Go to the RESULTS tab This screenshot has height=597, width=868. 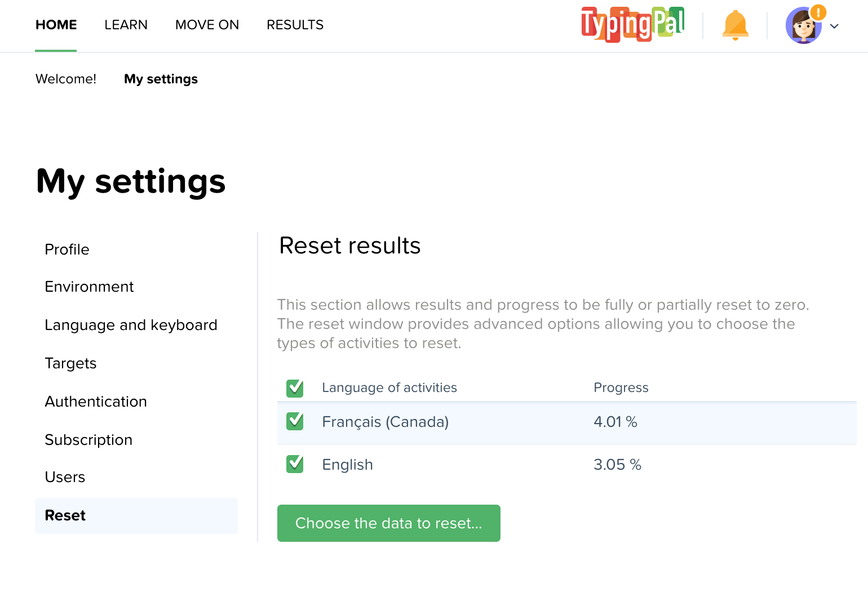295,25
